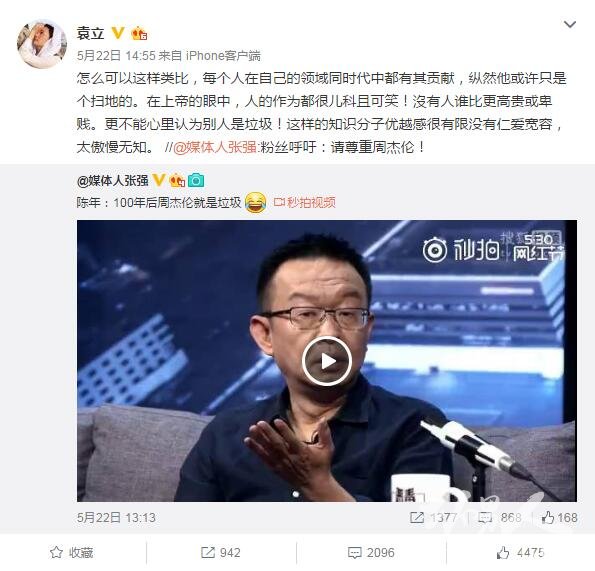Open the 秒拍视频 video link
The image size is (595, 571).
point(305,203)
